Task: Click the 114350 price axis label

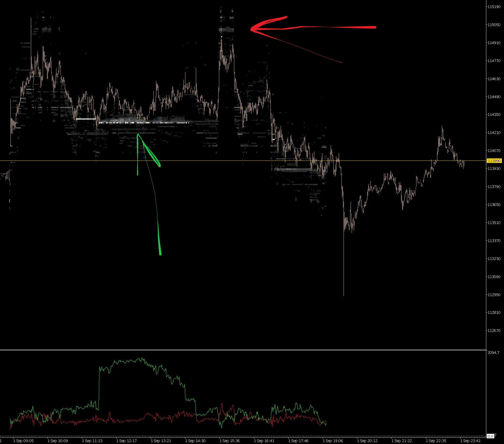Action: click(494, 115)
